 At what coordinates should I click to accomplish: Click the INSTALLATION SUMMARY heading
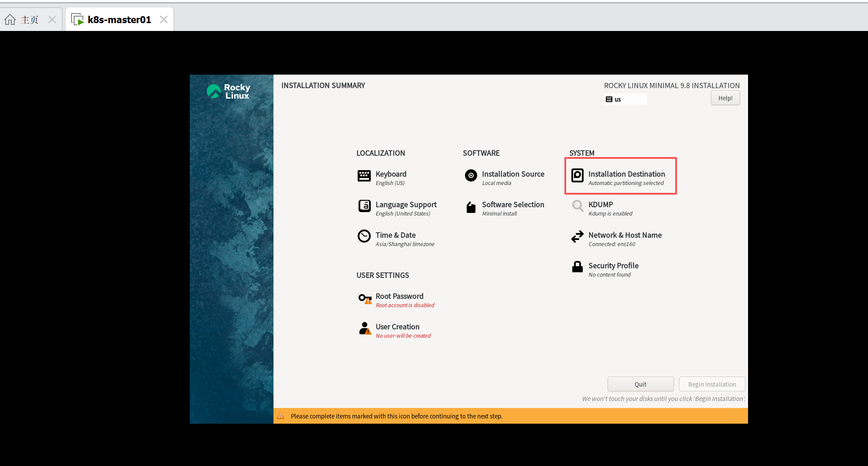[x=323, y=86]
